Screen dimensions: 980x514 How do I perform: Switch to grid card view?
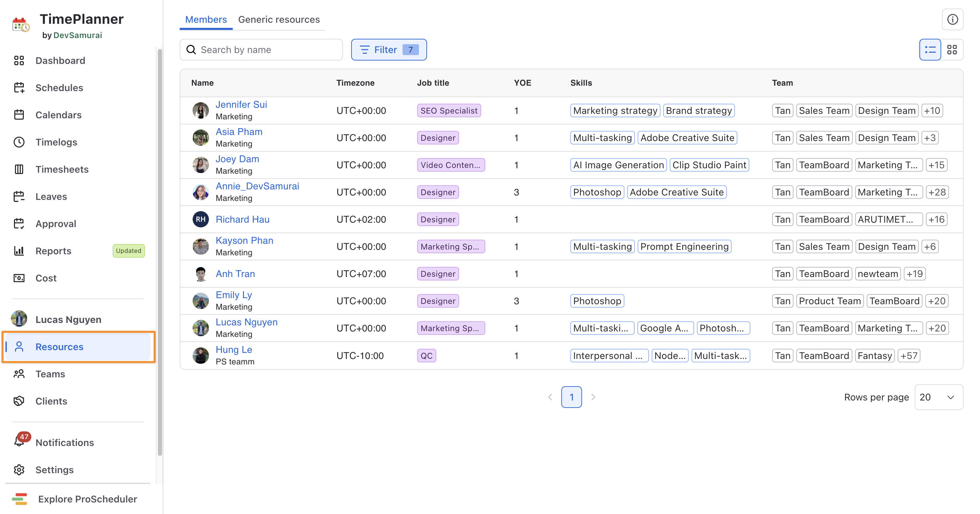click(x=952, y=50)
